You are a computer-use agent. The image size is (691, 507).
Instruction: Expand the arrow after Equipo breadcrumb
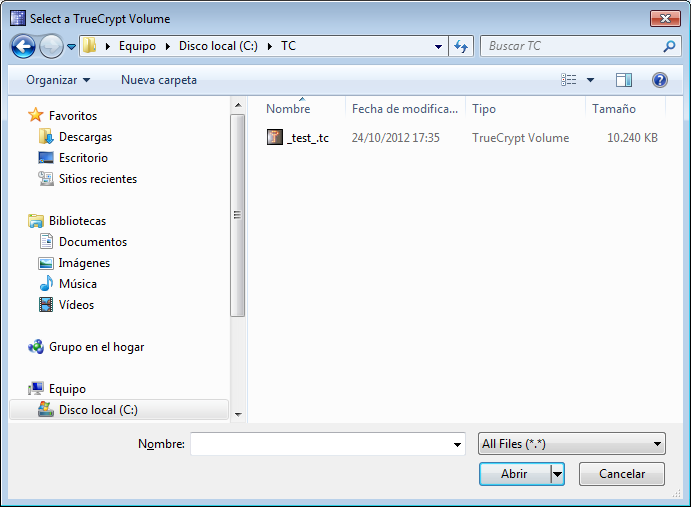[168, 46]
